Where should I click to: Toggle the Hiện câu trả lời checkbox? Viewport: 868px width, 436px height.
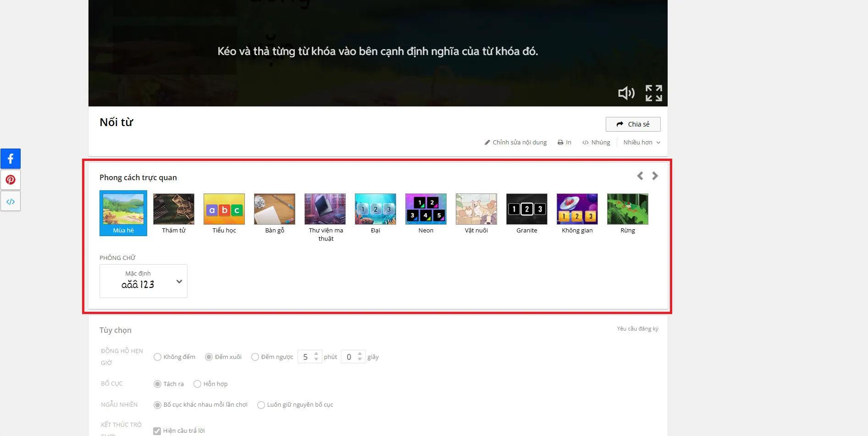(x=157, y=431)
